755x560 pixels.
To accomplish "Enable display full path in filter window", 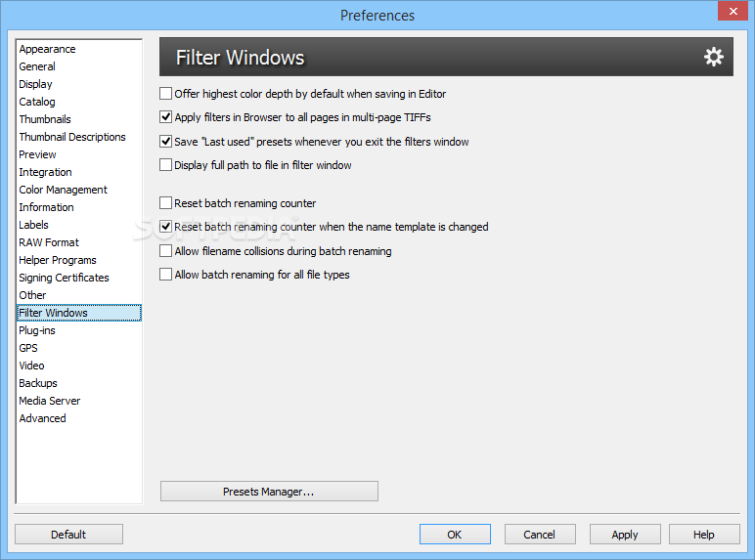I will pos(165,165).
